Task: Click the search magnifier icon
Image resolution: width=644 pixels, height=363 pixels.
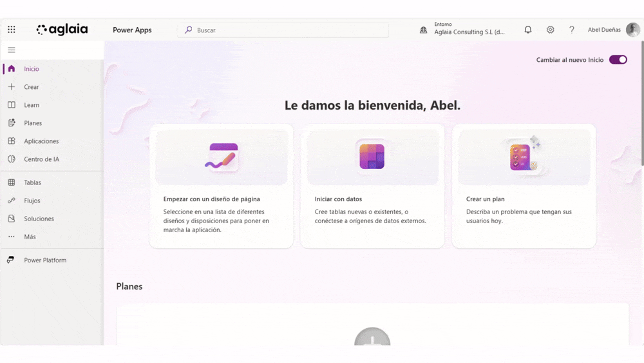Action: (189, 30)
